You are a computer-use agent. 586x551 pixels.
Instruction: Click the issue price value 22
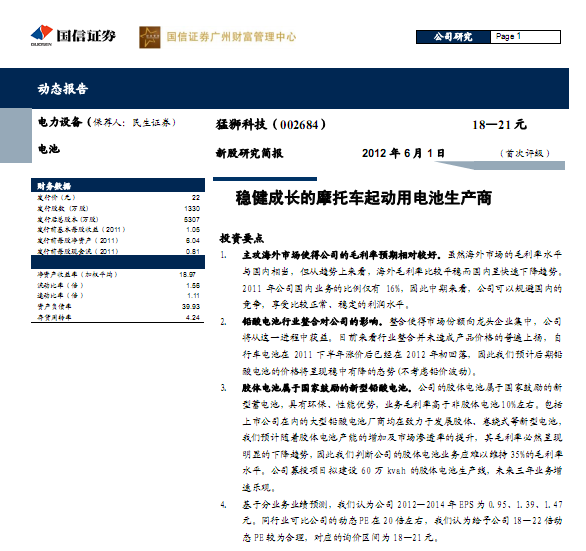pos(196,197)
